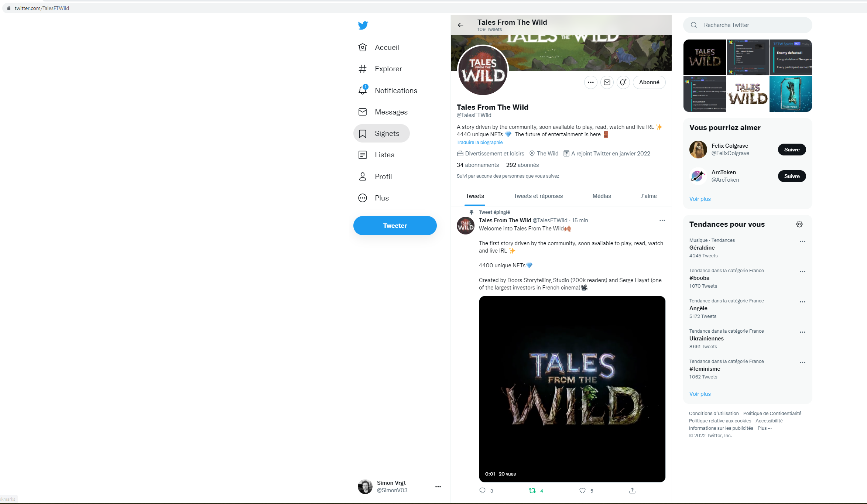Click Voir plus under trends

coord(700,394)
